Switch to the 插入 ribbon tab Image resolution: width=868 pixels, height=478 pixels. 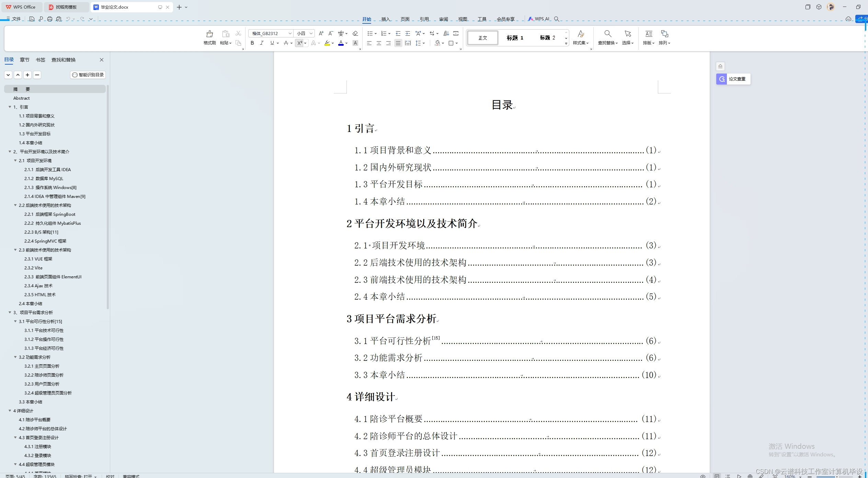385,19
